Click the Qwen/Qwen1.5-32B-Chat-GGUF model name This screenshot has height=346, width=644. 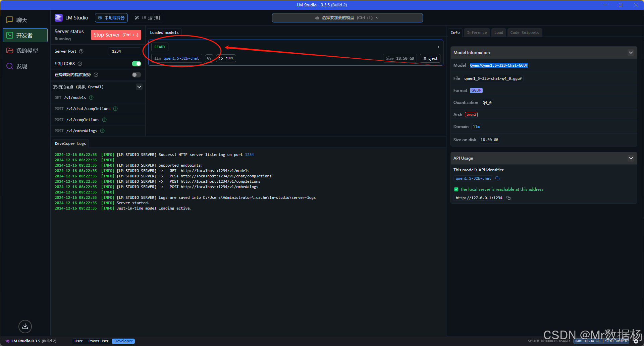pyautogui.click(x=499, y=65)
